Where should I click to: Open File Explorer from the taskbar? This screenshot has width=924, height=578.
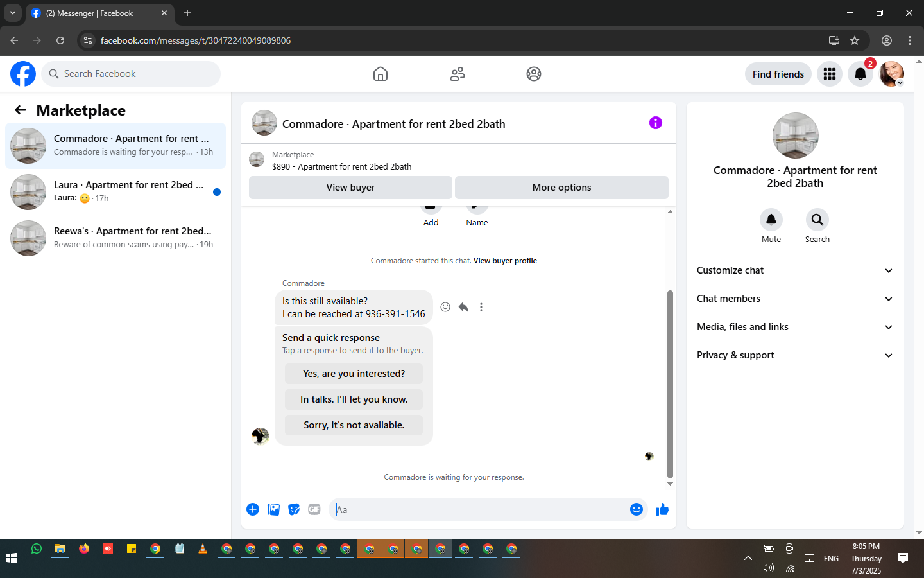pos(60,548)
